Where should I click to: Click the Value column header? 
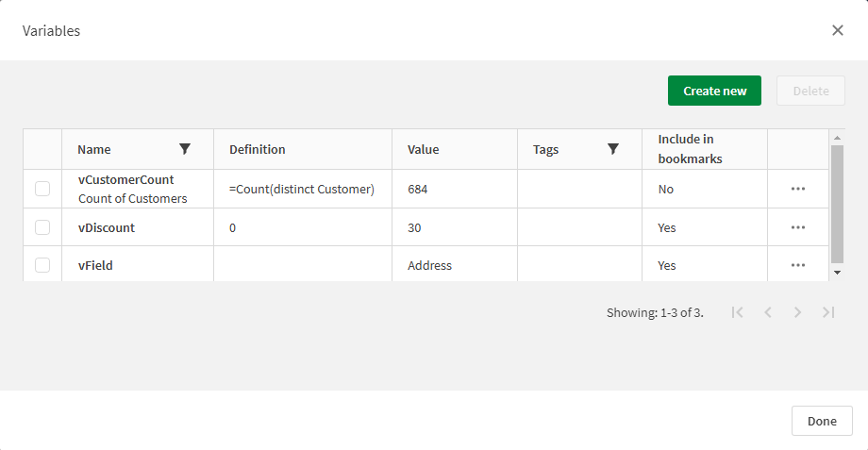click(424, 149)
